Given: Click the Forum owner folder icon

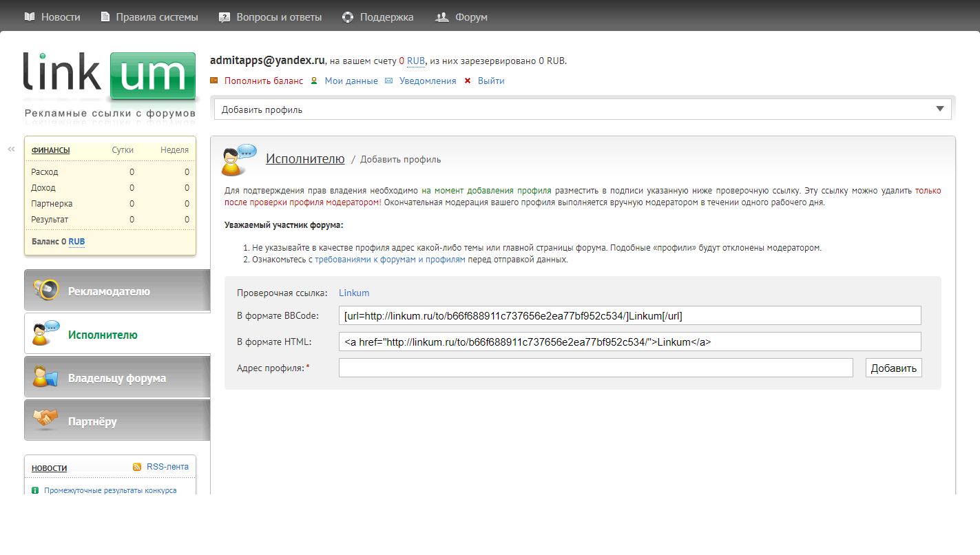Looking at the screenshot, I should click(x=46, y=378).
